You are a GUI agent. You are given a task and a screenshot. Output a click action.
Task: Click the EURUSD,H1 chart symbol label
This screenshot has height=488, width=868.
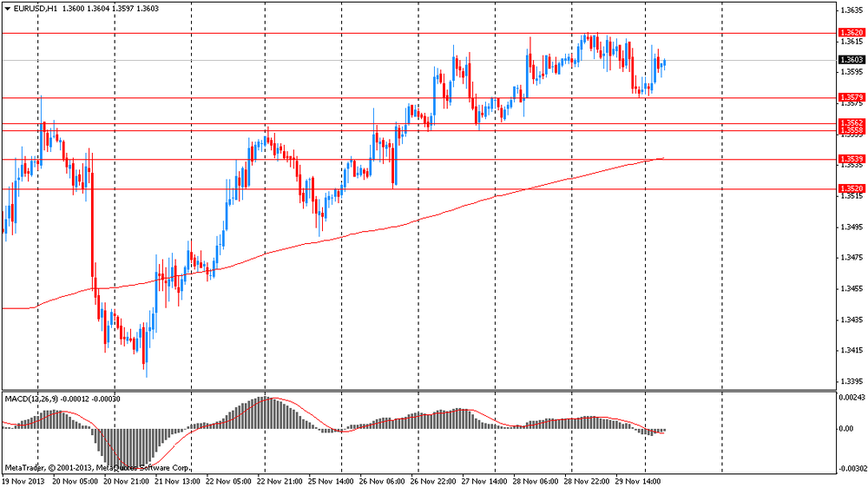(x=35, y=9)
